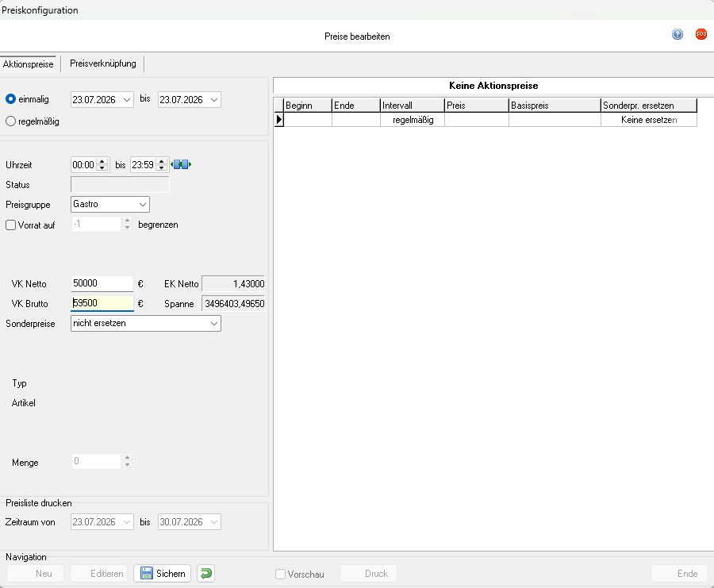This screenshot has height=588, width=714.
Task: Switch to the Aktionspreise tab
Action: pyautogui.click(x=29, y=64)
